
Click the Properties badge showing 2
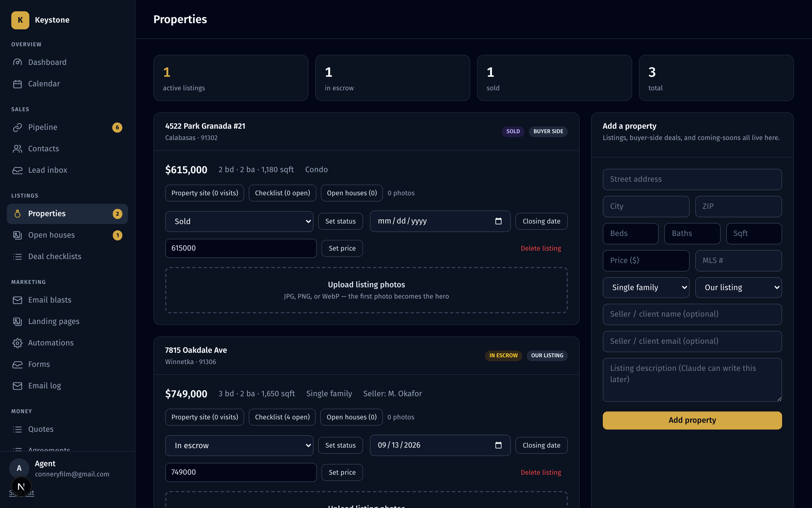click(117, 214)
